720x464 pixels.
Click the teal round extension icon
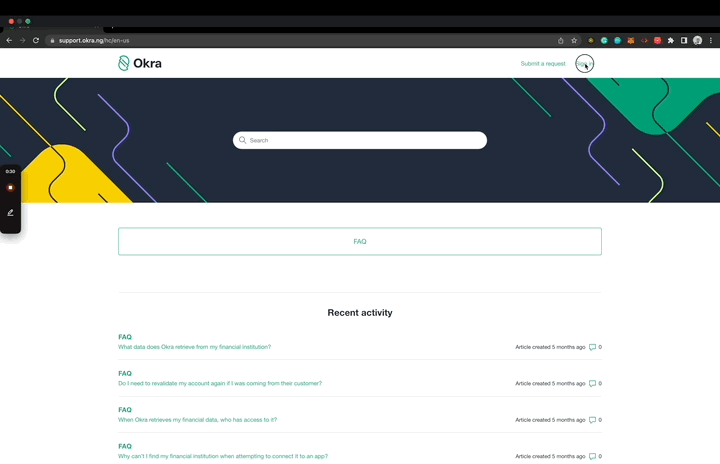(618, 40)
